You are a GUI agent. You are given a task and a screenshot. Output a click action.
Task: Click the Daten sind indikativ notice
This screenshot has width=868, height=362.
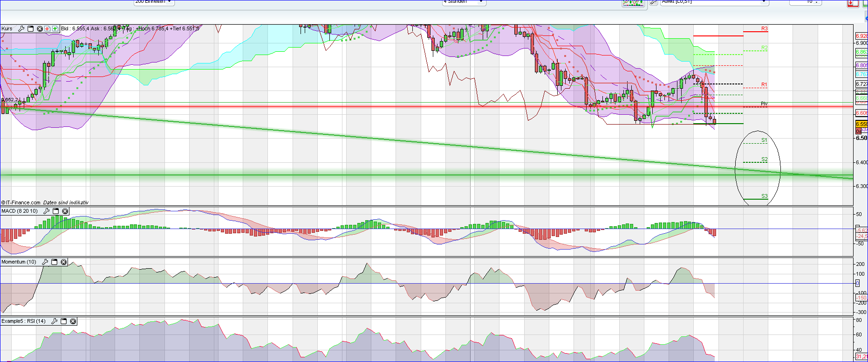pyautogui.click(x=66, y=202)
